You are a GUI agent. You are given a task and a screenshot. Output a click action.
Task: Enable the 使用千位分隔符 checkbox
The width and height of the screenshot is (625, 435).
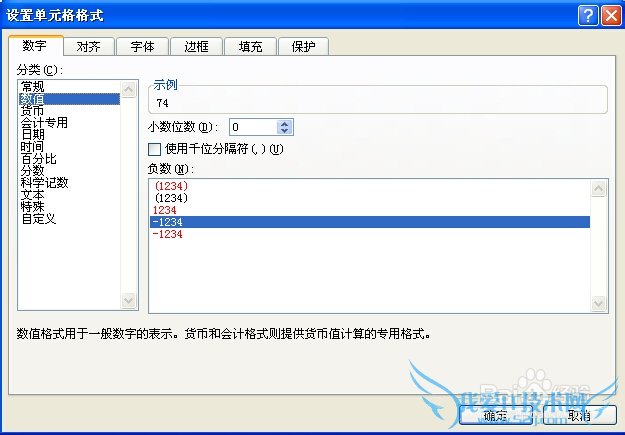[x=154, y=150]
